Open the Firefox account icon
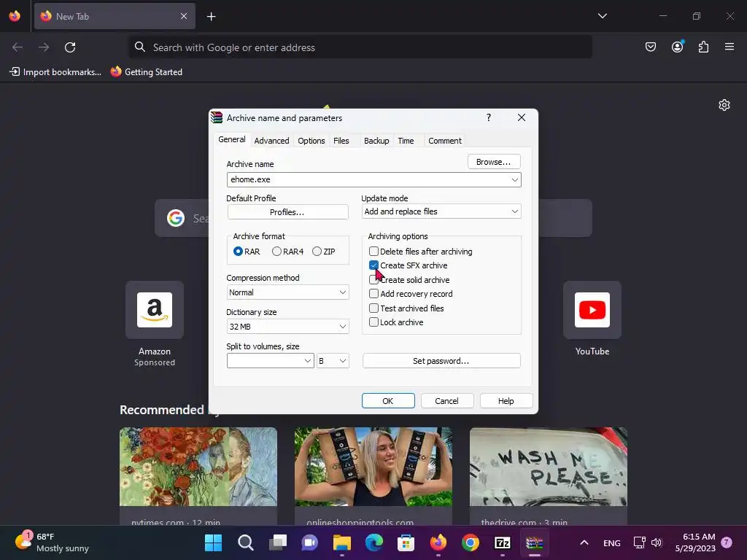 (677, 47)
